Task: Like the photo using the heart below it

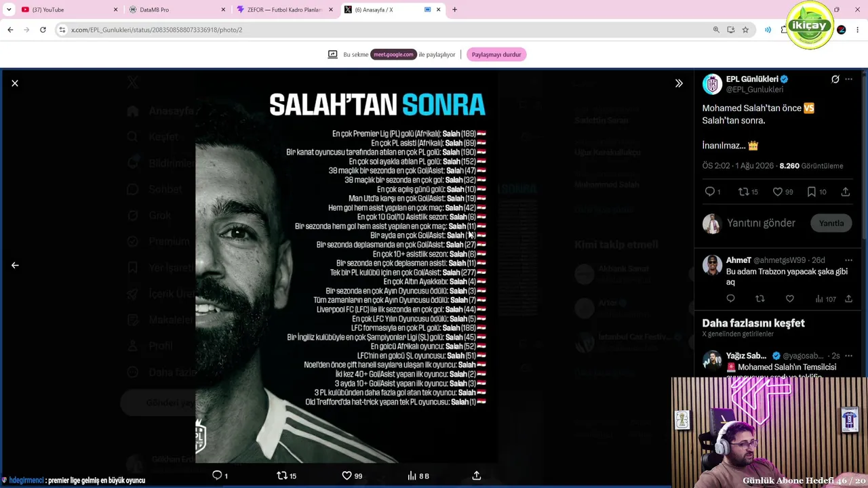Action: point(347,476)
